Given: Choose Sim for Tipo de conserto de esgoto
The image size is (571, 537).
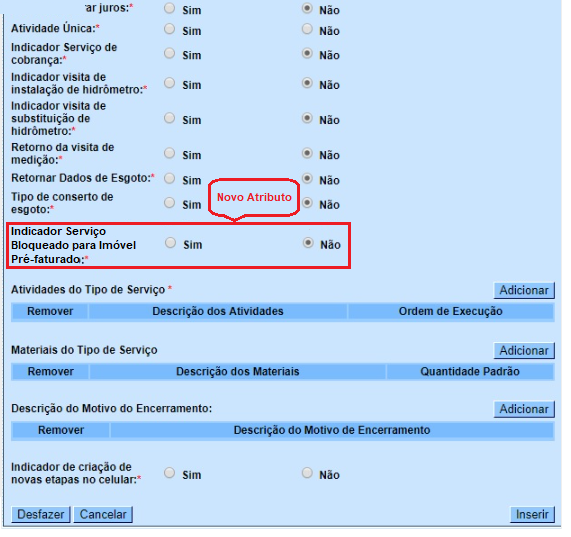Looking at the screenshot, I should [x=169, y=203].
